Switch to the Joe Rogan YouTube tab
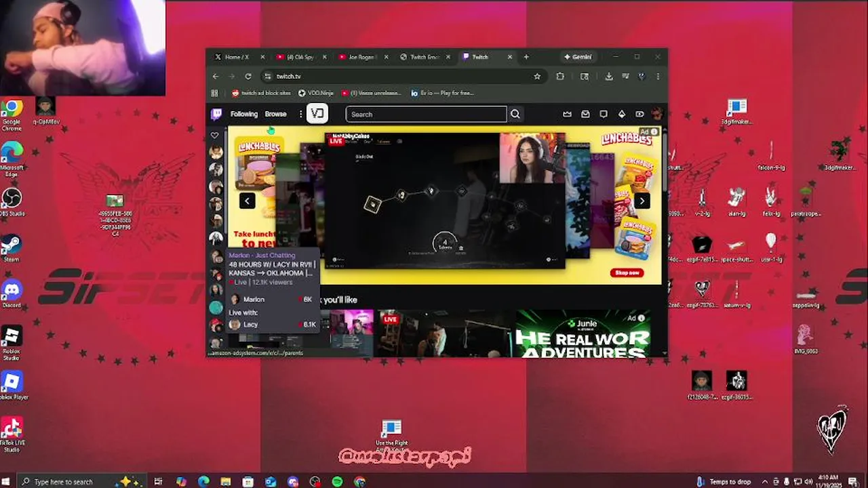Image resolution: width=868 pixels, height=488 pixels. point(362,57)
